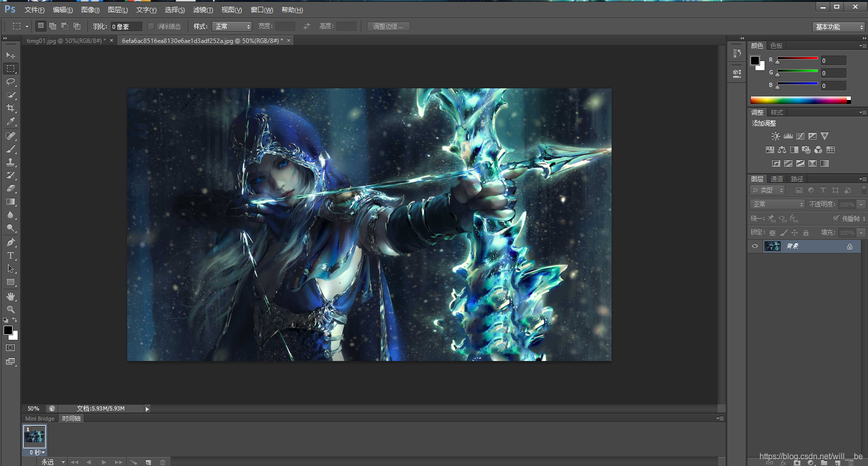This screenshot has height=466, width=868.
Task: Add a Color Balance adjustment
Action: 782,150
